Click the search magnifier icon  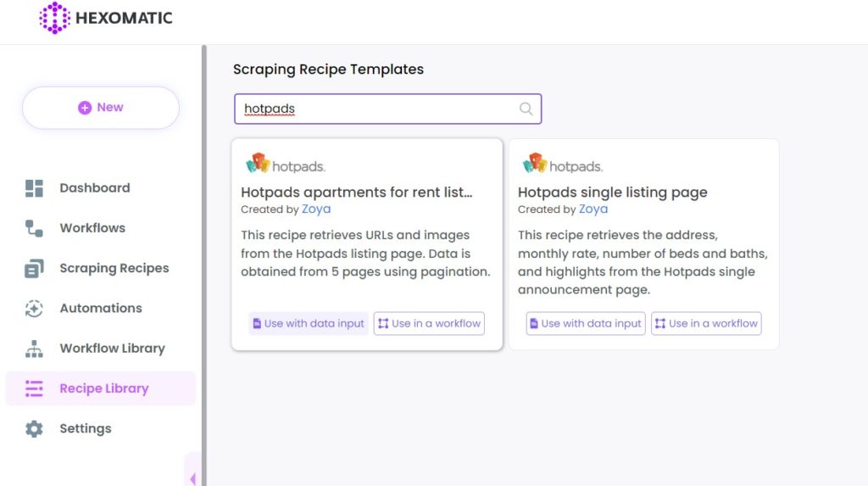pyautogui.click(x=526, y=109)
